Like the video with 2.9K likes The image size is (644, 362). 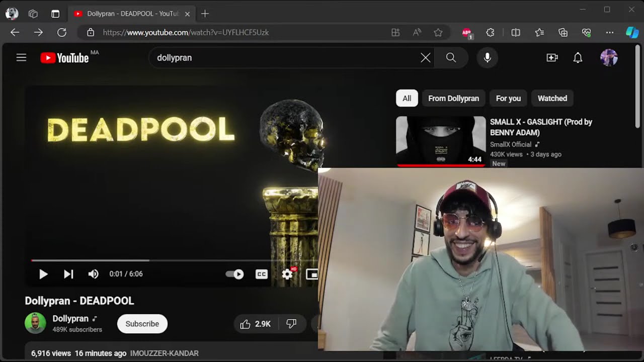256,324
